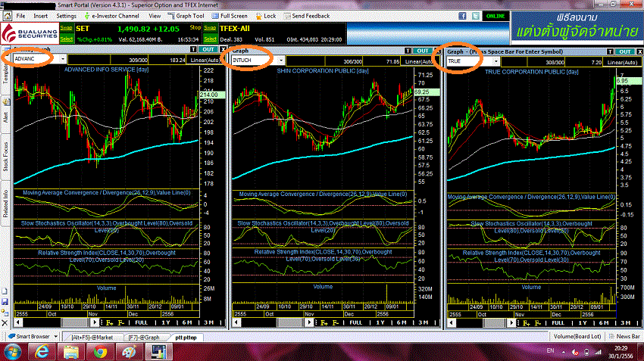644x361 pixels.
Task: Open Insert menu
Action: click(x=40, y=16)
